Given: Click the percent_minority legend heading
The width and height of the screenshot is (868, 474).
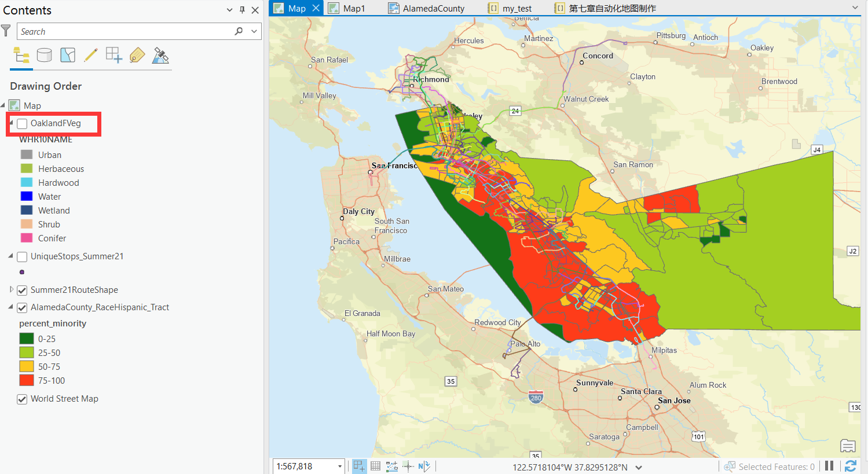Looking at the screenshot, I should 53,324.
